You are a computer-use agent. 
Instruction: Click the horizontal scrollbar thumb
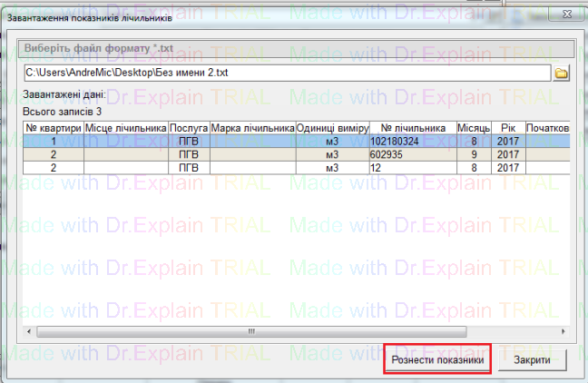tap(251, 331)
